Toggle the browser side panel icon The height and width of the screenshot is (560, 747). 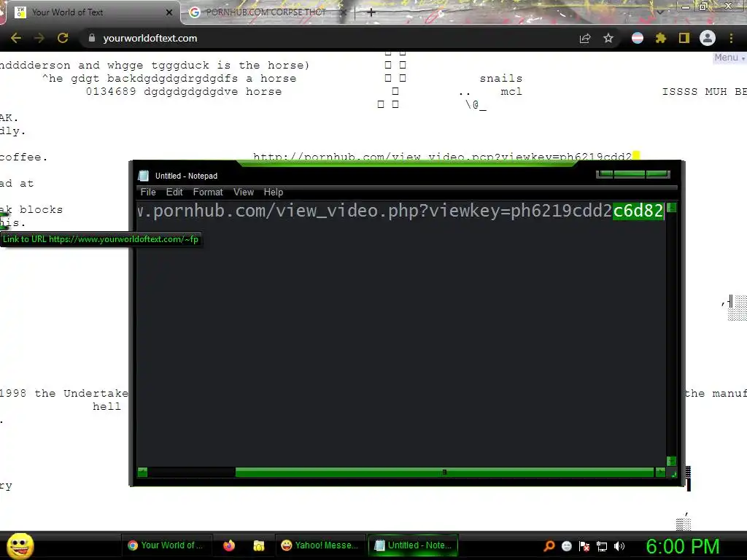click(x=684, y=38)
